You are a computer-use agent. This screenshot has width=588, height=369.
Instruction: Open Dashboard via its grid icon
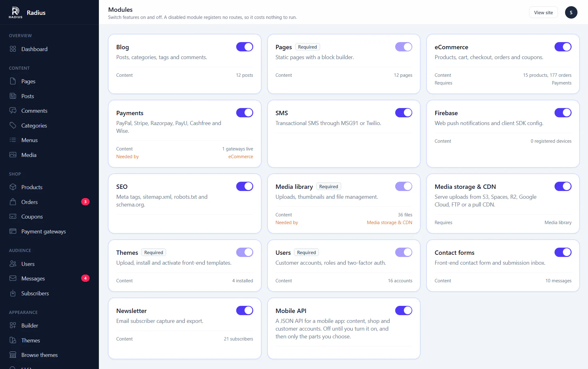pyautogui.click(x=13, y=49)
